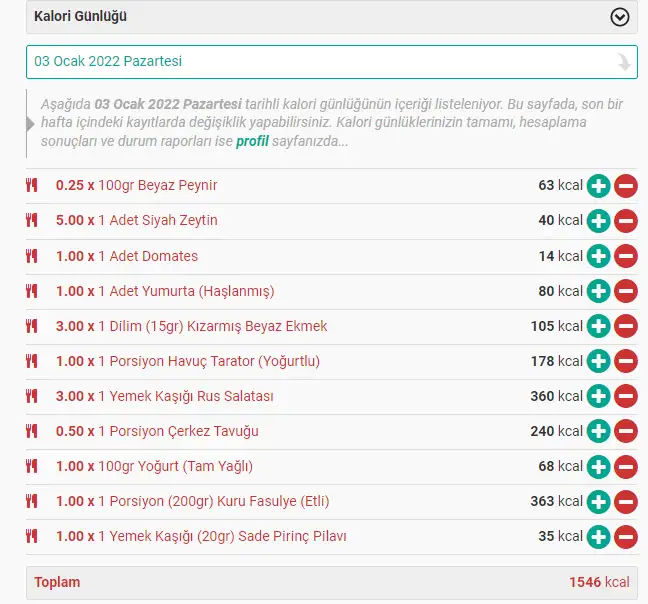Click the green arrow next to date field

(x=624, y=62)
